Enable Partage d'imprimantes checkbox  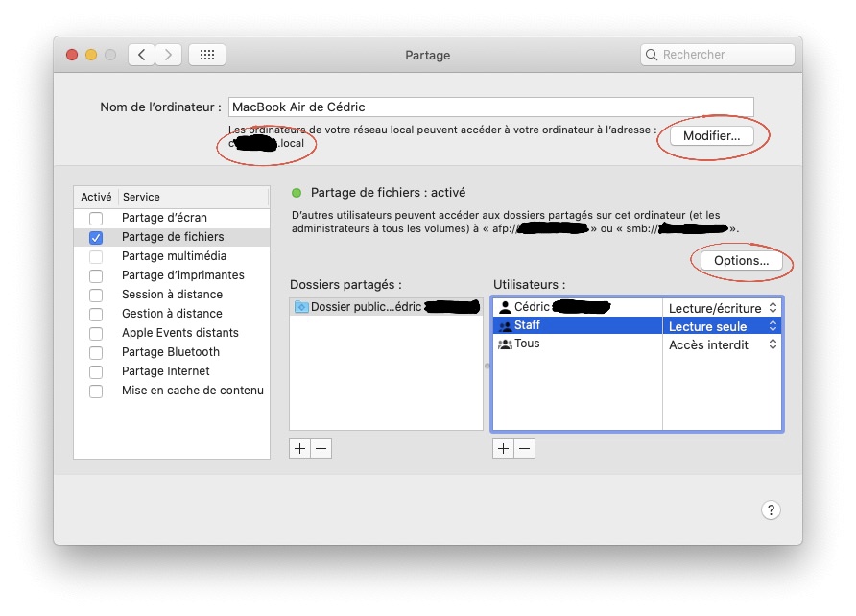click(x=96, y=275)
